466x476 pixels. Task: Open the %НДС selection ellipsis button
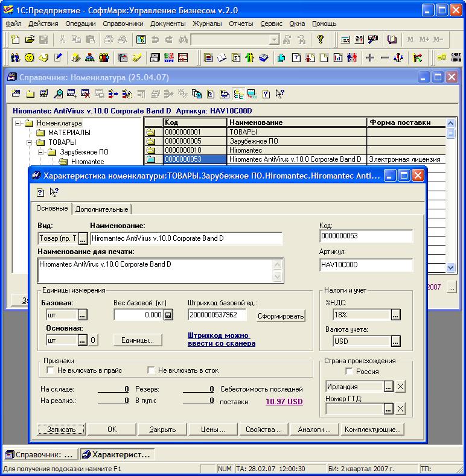click(x=395, y=315)
